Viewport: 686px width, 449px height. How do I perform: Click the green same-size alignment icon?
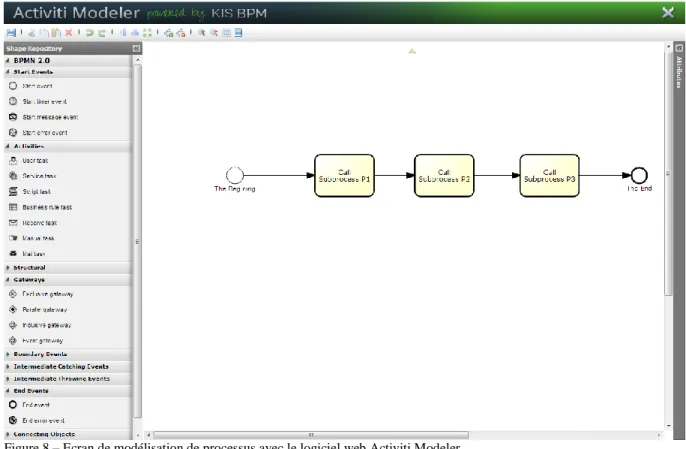coord(147,33)
